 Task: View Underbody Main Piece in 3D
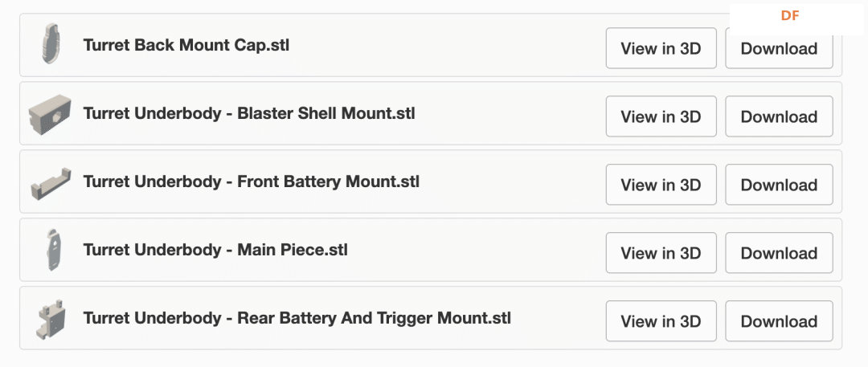pyautogui.click(x=661, y=253)
